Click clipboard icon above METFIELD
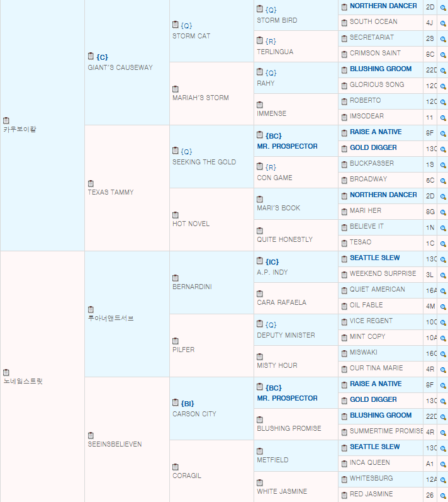The height and width of the screenshot is (502, 448). [260, 451]
